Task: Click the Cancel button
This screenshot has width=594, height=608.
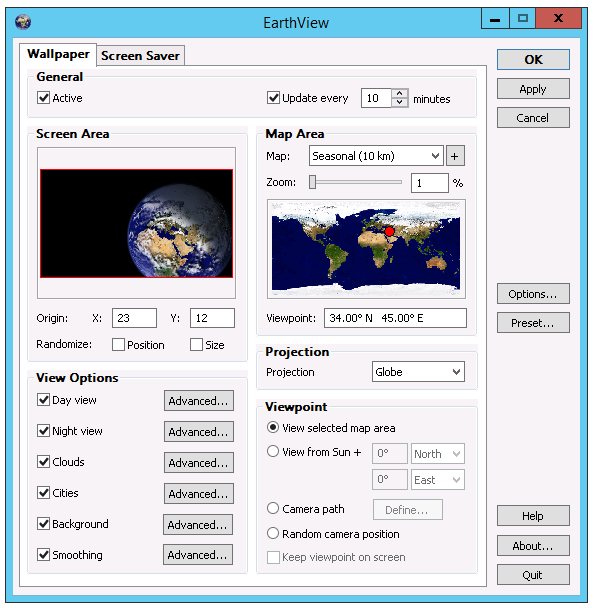Action: pyautogui.click(x=533, y=117)
